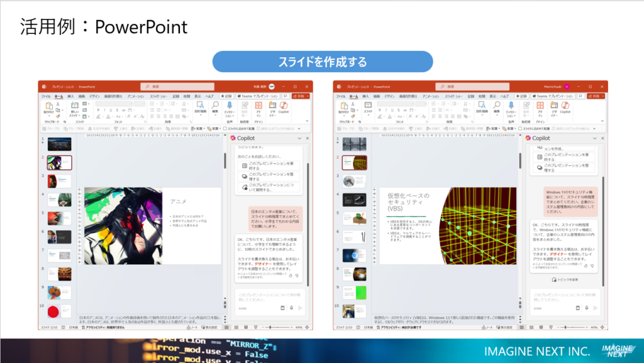Collapse the Copilot pane chevron in right window

coord(594,138)
